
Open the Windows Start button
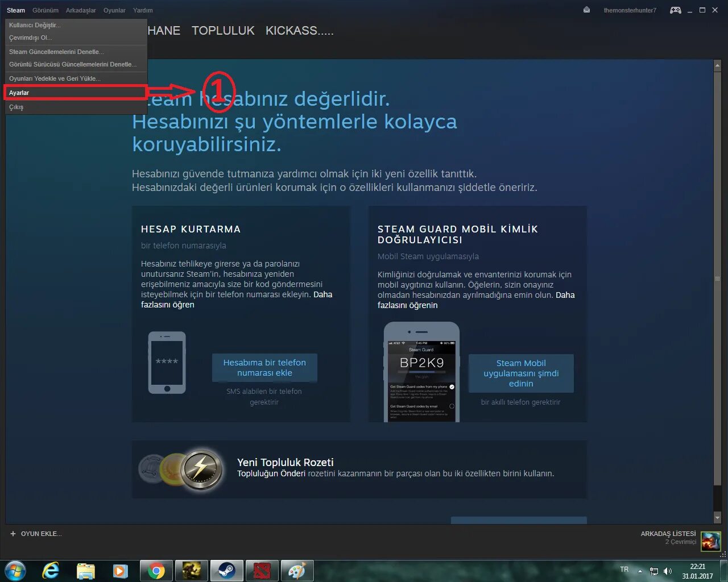[x=15, y=571]
